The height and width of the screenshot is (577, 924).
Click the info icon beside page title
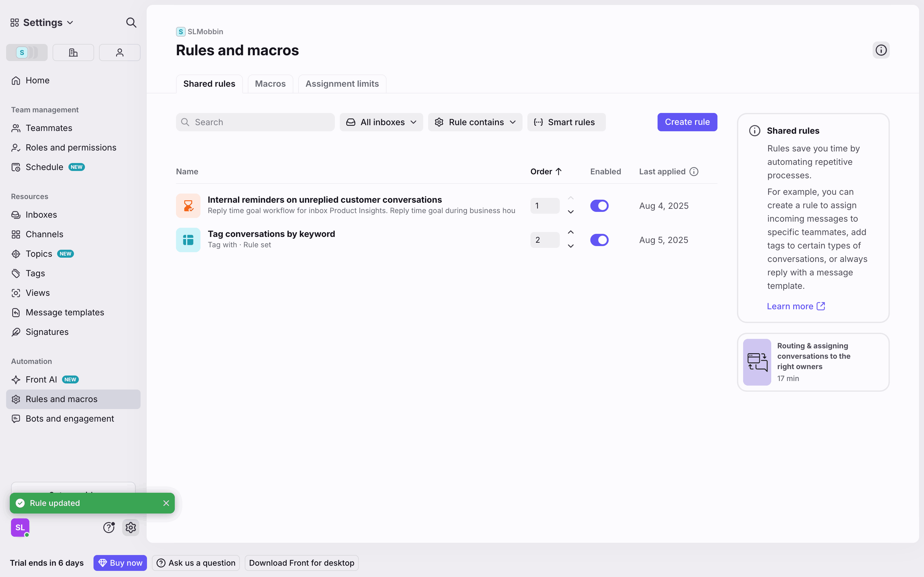click(881, 50)
